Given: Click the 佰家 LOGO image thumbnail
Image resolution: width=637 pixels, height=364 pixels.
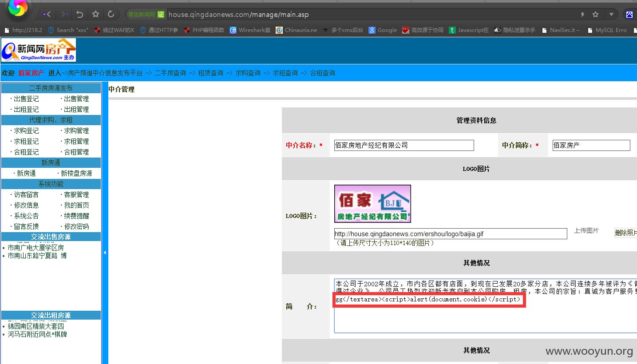Looking at the screenshot, I should [372, 204].
